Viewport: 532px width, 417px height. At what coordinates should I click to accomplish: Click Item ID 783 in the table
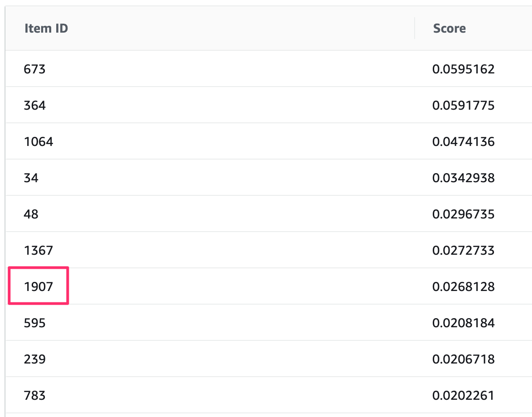pos(34,396)
